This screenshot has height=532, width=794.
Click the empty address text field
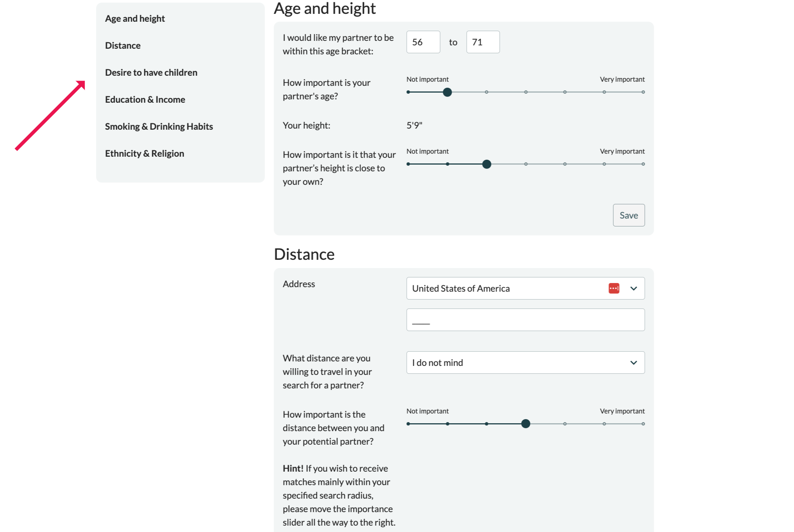(x=525, y=320)
